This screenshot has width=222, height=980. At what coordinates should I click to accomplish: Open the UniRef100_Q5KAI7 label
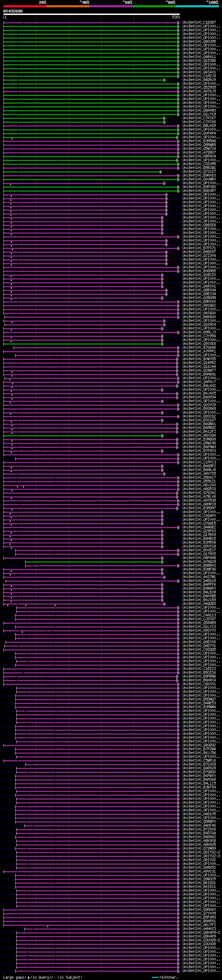(199, 477)
